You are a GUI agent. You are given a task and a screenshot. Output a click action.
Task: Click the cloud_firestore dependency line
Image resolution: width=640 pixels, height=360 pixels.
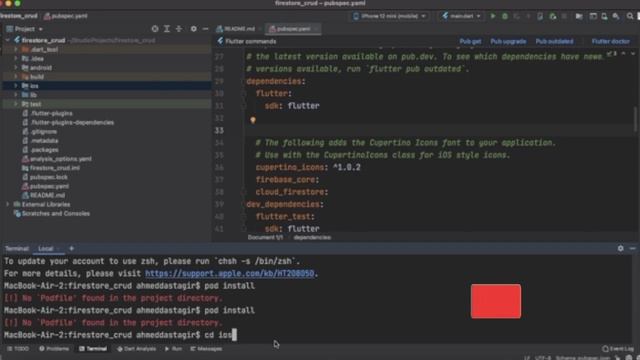point(292,192)
